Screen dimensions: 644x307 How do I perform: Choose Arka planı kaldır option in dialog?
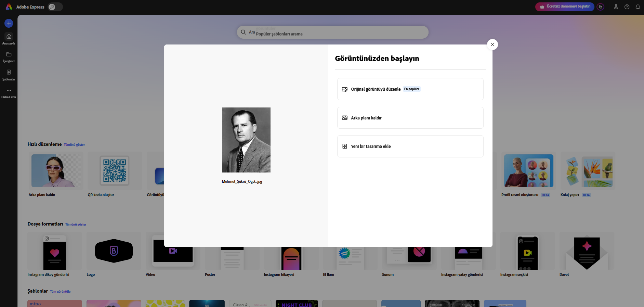410,118
